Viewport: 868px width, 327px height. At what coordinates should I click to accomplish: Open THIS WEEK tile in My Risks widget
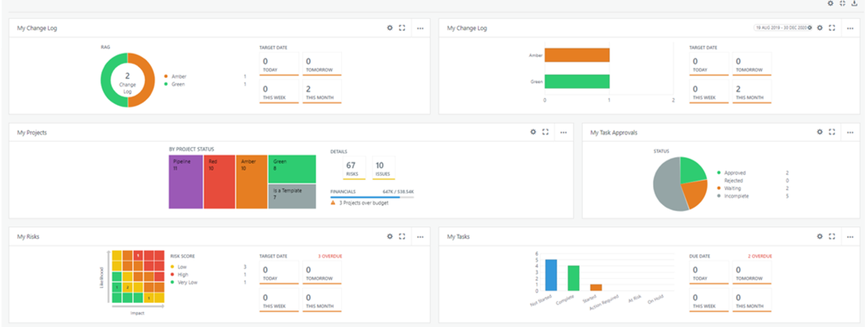click(279, 300)
